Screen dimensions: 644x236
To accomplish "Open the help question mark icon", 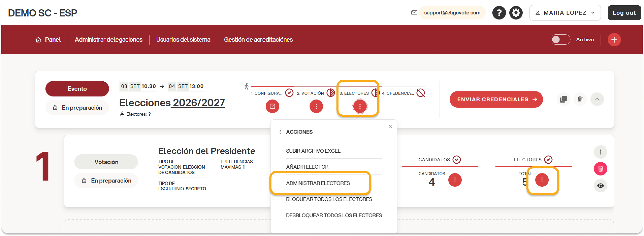I will pyautogui.click(x=499, y=13).
